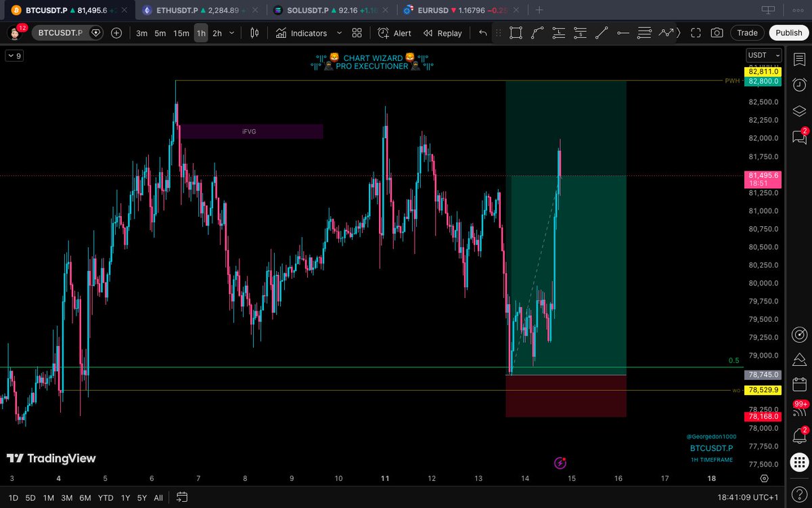The width and height of the screenshot is (812, 508).
Task: Select the trend line tool in favorites bar
Action: point(602,33)
